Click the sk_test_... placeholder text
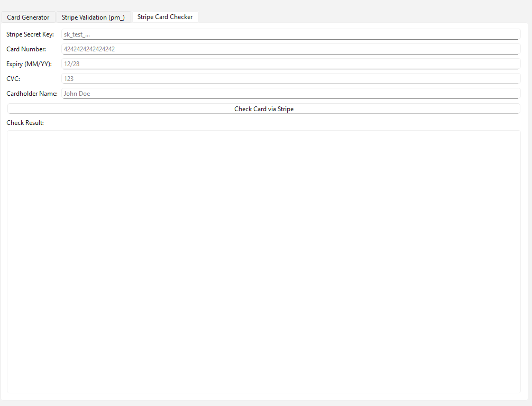The image size is (532, 406). click(77, 34)
